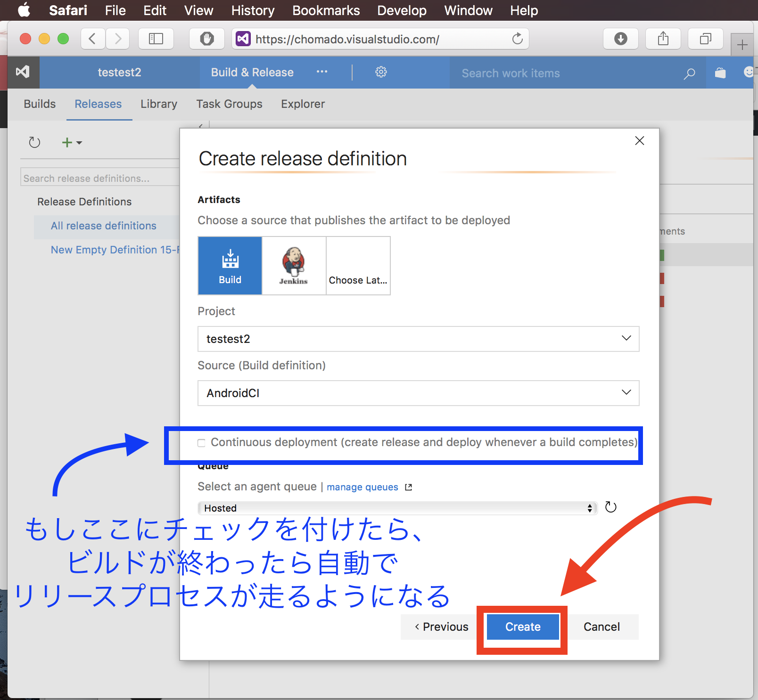The image size is (758, 700).
Task: Open the Apple menu
Action: (24, 10)
